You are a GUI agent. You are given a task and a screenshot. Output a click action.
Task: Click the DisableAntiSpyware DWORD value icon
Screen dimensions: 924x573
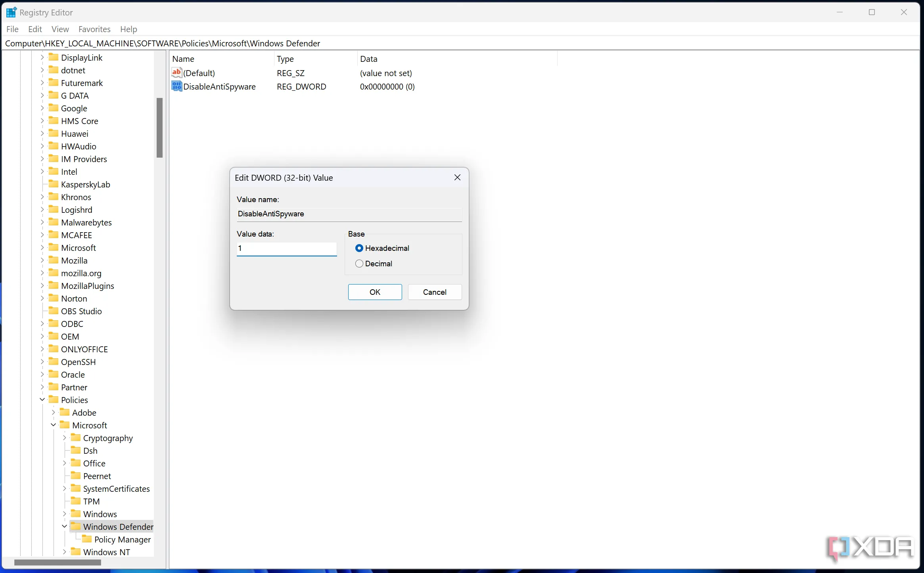coord(176,86)
